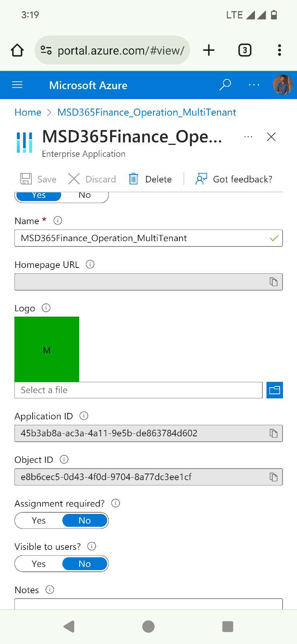Click the Notes text box
The image size is (297, 644).
point(148,604)
